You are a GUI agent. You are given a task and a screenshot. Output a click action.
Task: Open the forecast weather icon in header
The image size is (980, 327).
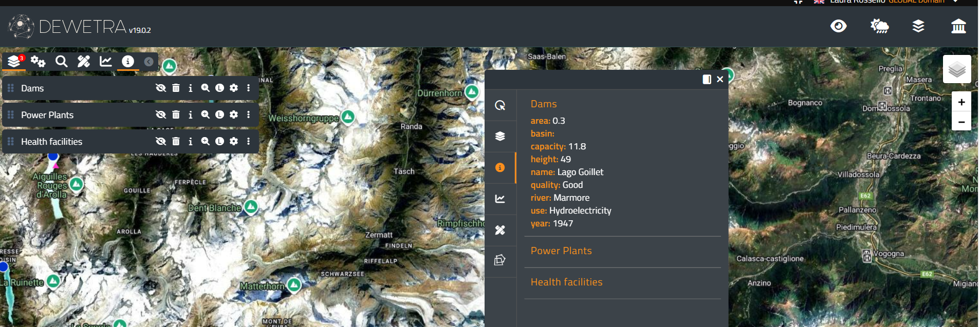pos(879,26)
